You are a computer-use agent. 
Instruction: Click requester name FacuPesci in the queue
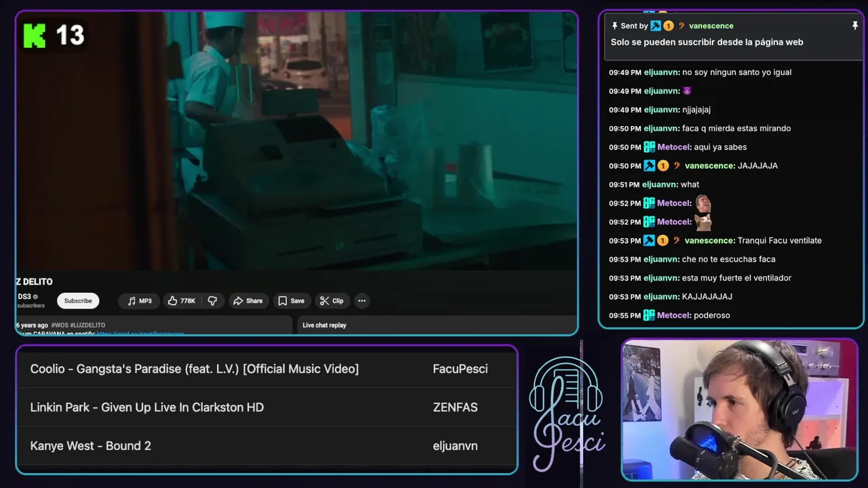[460, 369]
